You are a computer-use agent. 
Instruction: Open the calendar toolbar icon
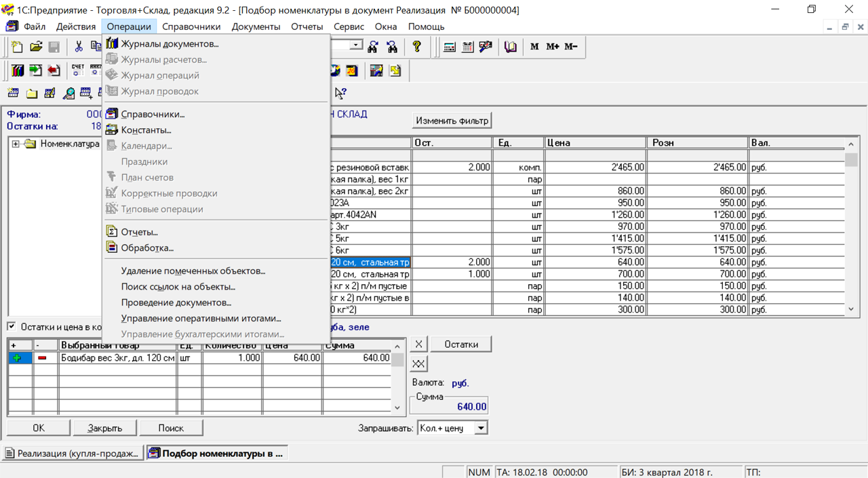[x=468, y=47]
